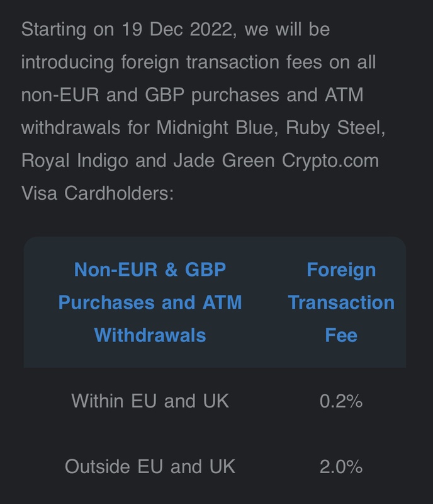This screenshot has height=504, width=433.
Task: Select the "Within EU and UK" row label
Action: point(150,401)
